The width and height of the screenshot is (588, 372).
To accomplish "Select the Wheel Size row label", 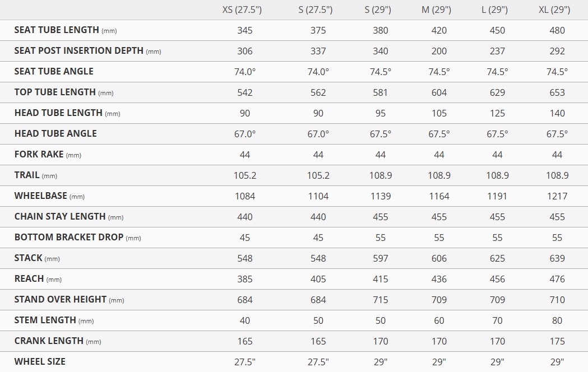I will click(x=40, y=362).
